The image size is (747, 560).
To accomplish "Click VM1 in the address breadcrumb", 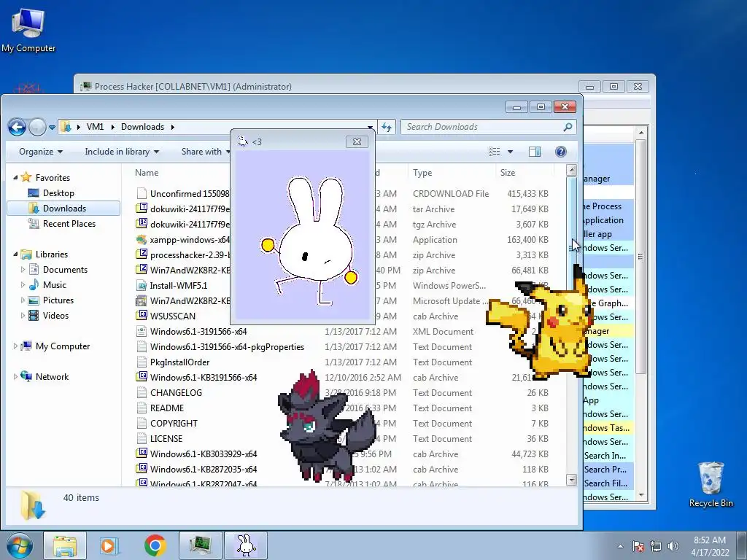I will pyautogui.click(x=95, y=127).
